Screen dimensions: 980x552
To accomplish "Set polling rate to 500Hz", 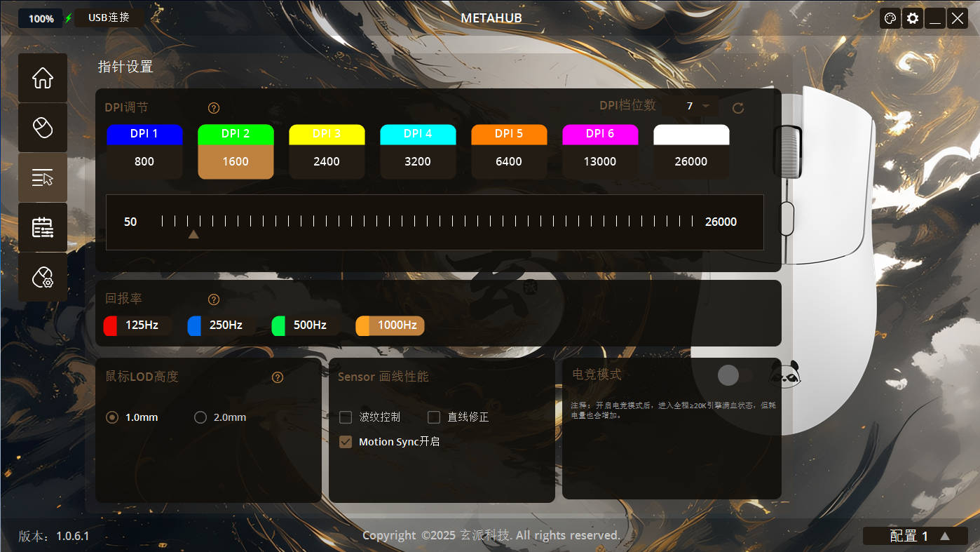I will 306,325.
